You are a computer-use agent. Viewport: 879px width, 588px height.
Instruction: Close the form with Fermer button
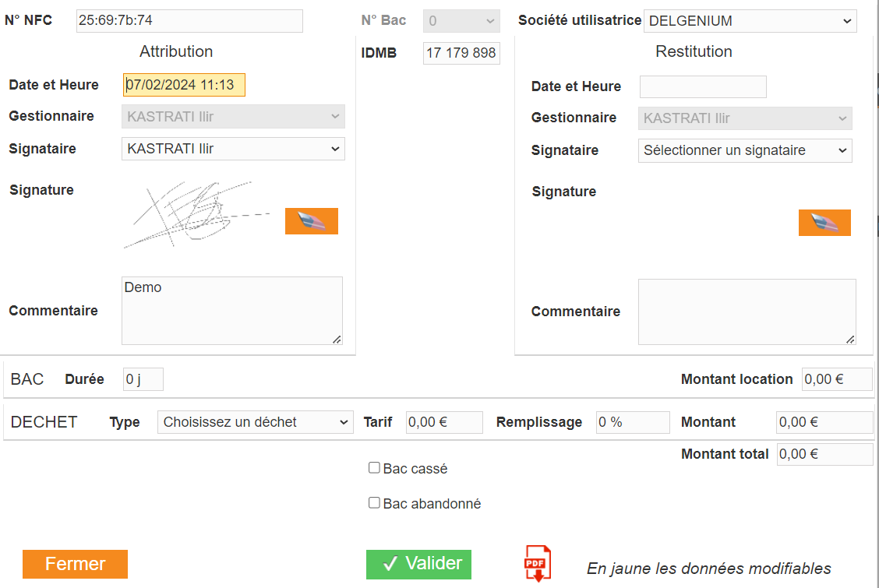click(75, 564)
